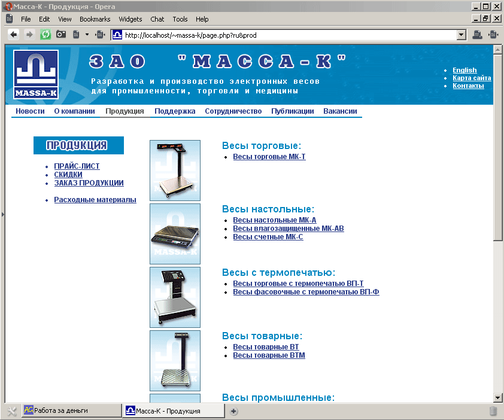Open the Расходные материалы link
The height and width of the screenshot is (420, 504).
tap(95, 200)
